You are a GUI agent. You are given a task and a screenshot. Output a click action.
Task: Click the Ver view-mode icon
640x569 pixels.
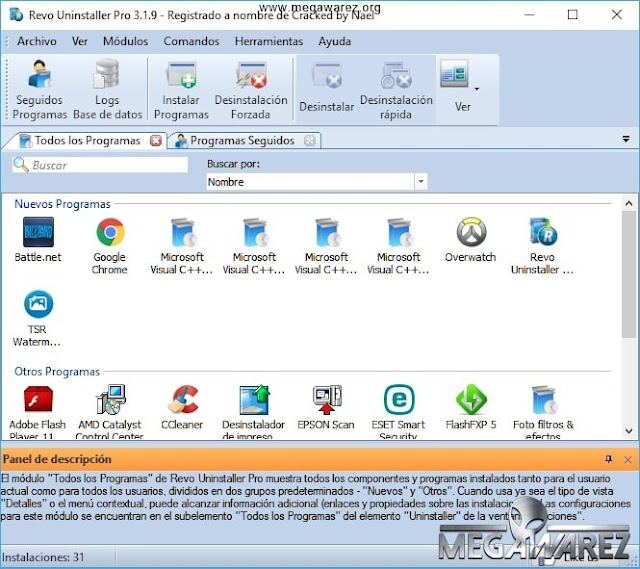tap(454, 74)
